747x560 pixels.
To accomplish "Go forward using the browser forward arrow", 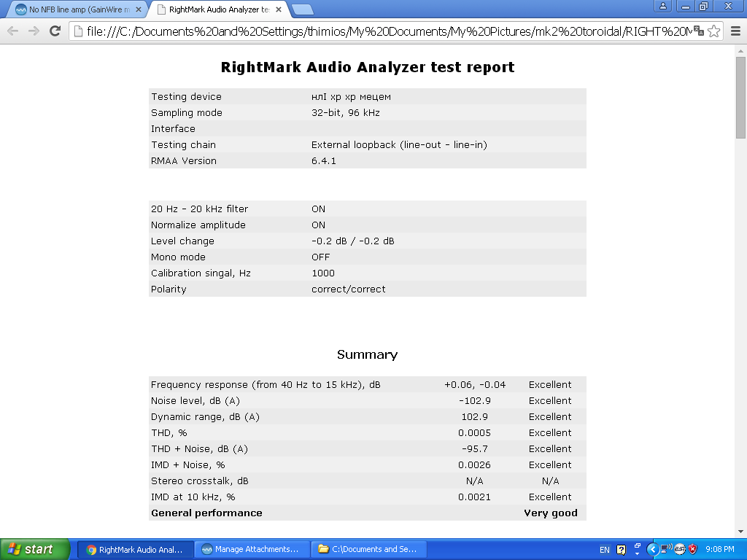I will (34, 31).
